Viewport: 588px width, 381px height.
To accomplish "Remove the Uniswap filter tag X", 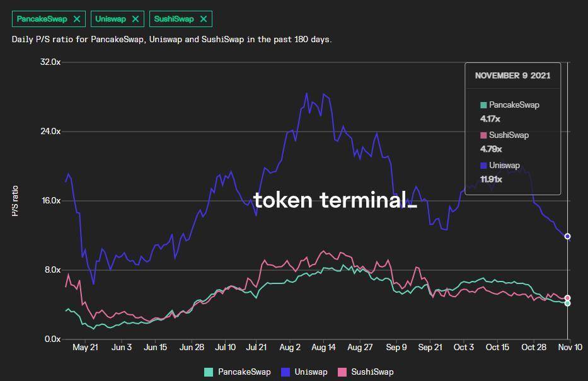I will point(135,19).
